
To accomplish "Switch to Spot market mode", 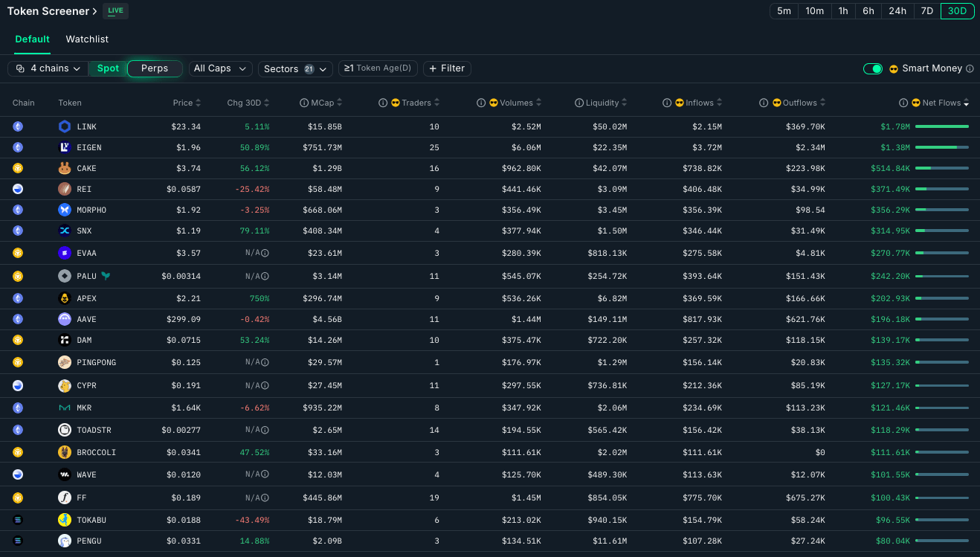I will pos(108,68).
